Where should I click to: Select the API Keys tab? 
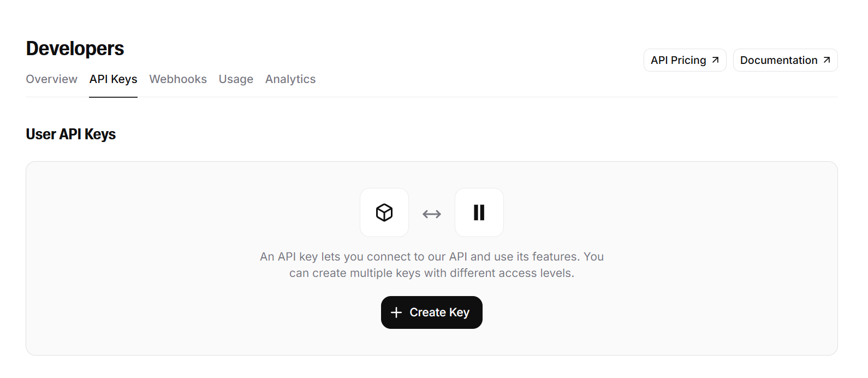(113, 79)
